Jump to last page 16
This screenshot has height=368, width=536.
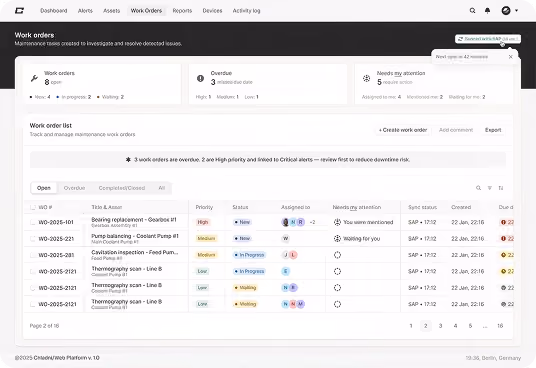coord(500,326)
